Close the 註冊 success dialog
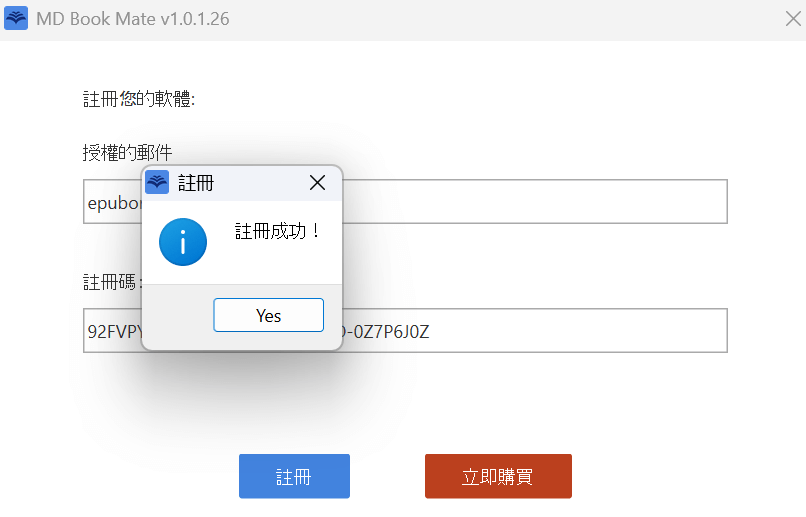This screenshot has width=806, height=517. (317, 182)
